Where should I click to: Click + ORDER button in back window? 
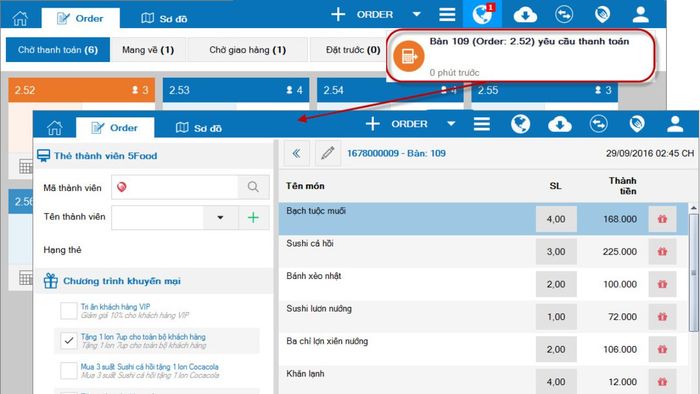pyautogui.click(x=362, y=14)
